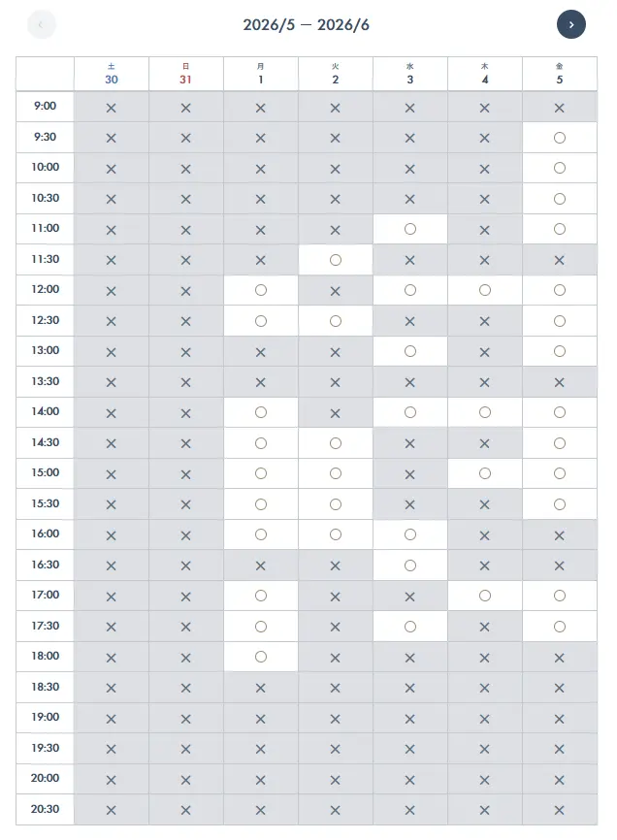Click the Sunday 31 column header
Screen dimensions: 617x840
186,74
